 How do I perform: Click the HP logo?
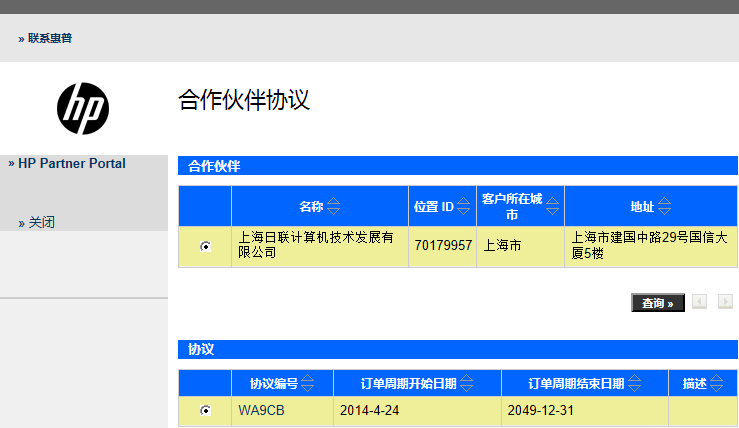point(83,108)
